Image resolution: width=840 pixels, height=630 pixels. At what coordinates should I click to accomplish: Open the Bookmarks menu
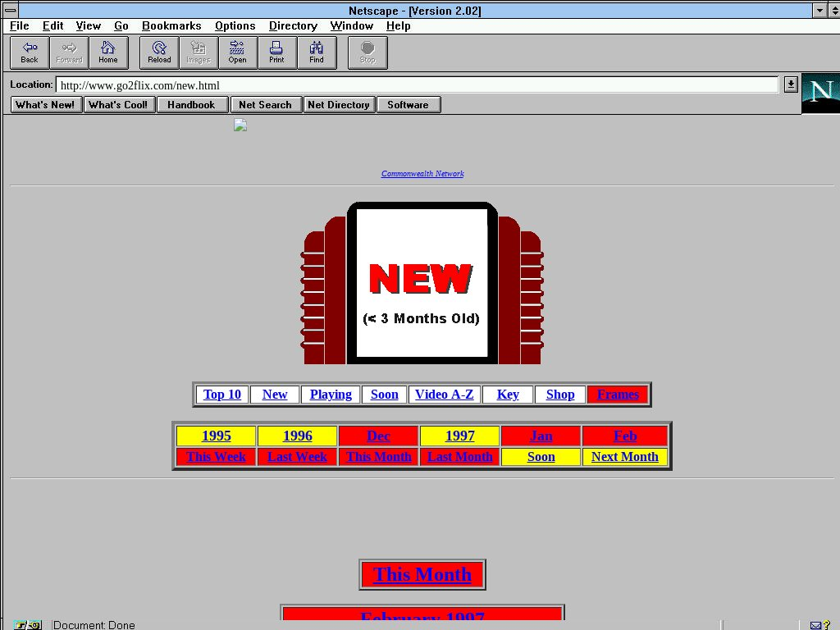pyautogui.click(x=171, y=25)
